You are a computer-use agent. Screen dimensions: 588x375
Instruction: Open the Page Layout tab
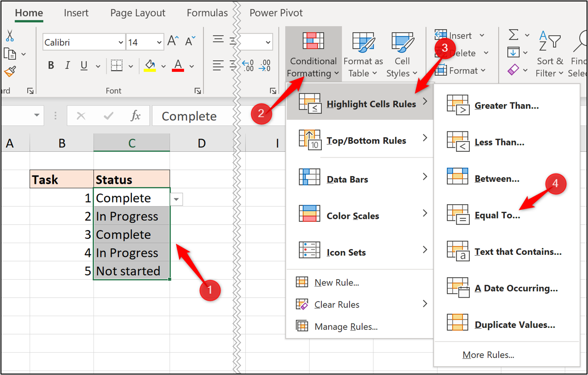click(138, 13)
